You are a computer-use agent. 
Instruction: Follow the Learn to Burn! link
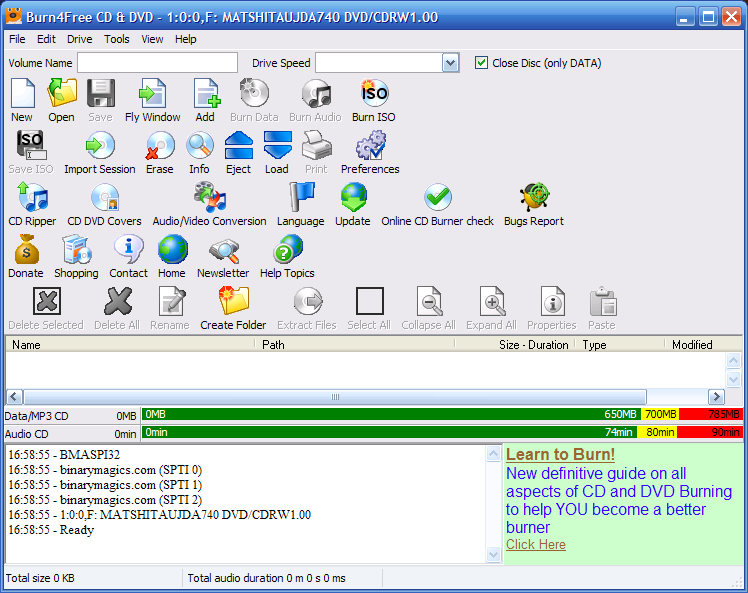tap(560, 454)
